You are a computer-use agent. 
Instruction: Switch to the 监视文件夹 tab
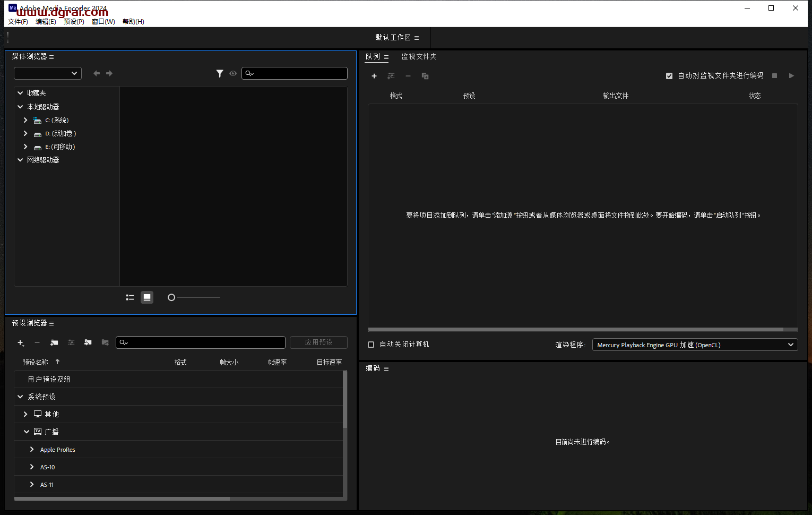pyautogui.click(x=419, y=57)
